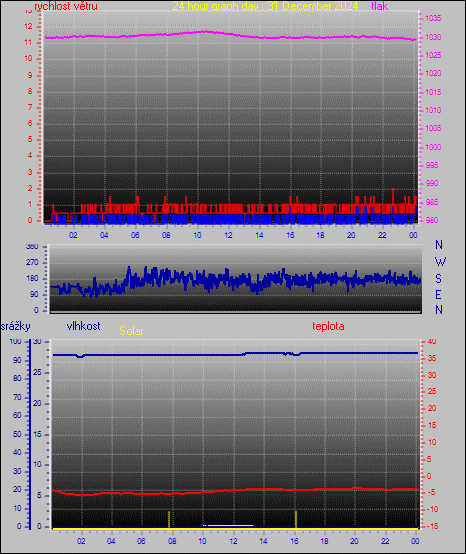
Task: Click the 'E' compass direction letter
Action: 438,294
